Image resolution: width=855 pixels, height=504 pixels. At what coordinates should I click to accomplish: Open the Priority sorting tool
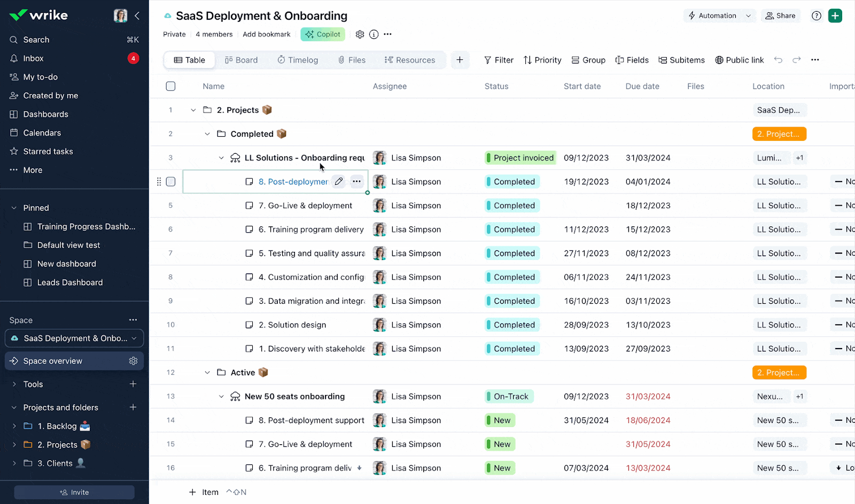tap(542, 60)
